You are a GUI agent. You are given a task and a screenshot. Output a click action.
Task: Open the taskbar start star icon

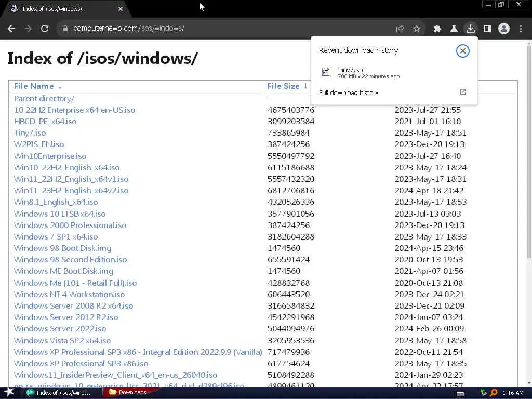[x=9, y=392]
